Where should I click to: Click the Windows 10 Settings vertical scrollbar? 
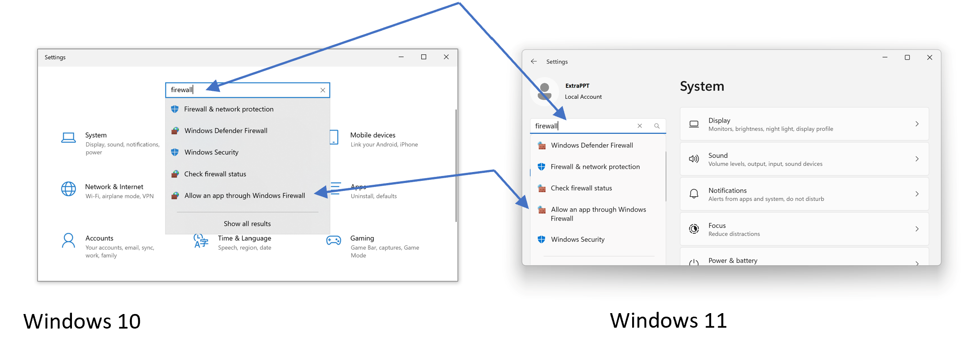pyautogui.click(x=456, y=166)
